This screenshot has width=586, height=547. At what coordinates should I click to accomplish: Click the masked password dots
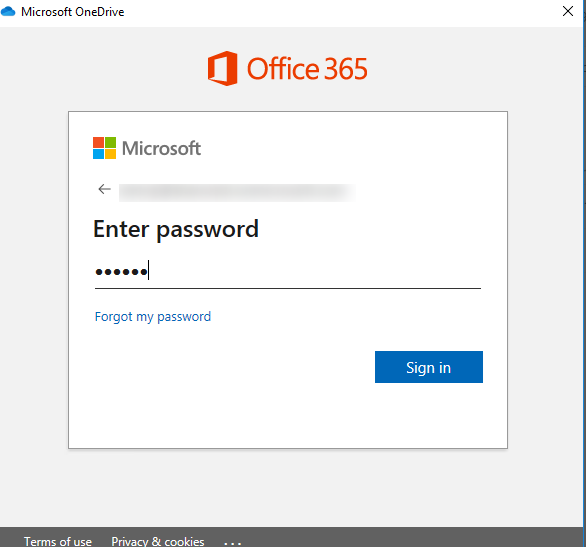(x=121, y=272)
